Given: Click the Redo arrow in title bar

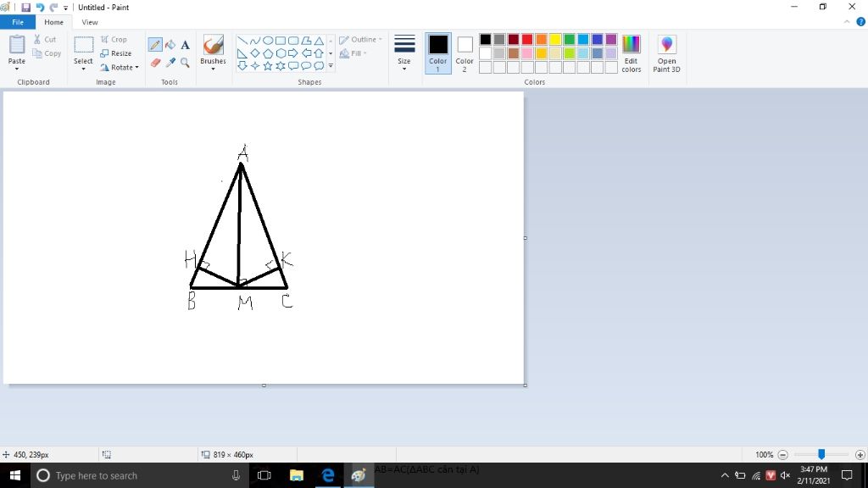Looking at the screenshot, I should (53, 7).
